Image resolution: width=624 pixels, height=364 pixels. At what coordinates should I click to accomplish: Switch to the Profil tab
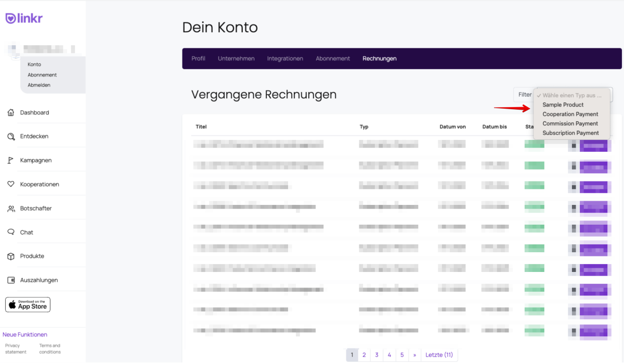(198, 58)
